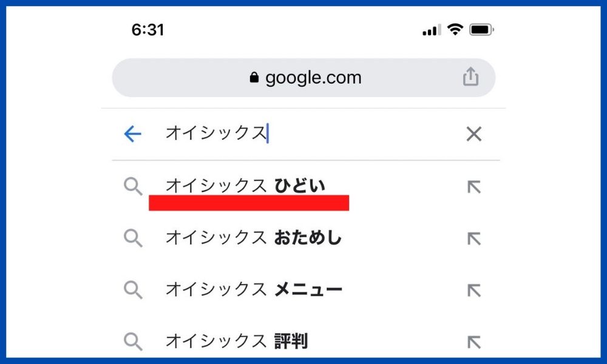Choose the オイシックス メニュー suggestion
This screenshot has height=364, width=607.
click(x=254, y=289)
